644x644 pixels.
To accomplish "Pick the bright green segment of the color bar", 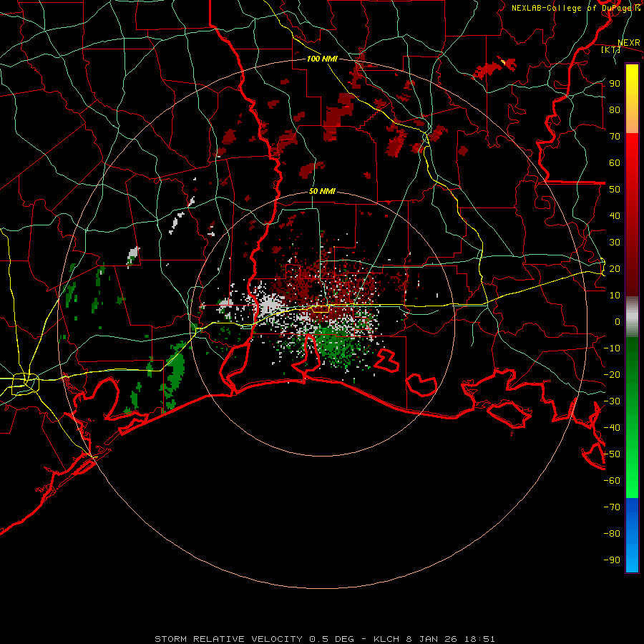I will [632, 472].
